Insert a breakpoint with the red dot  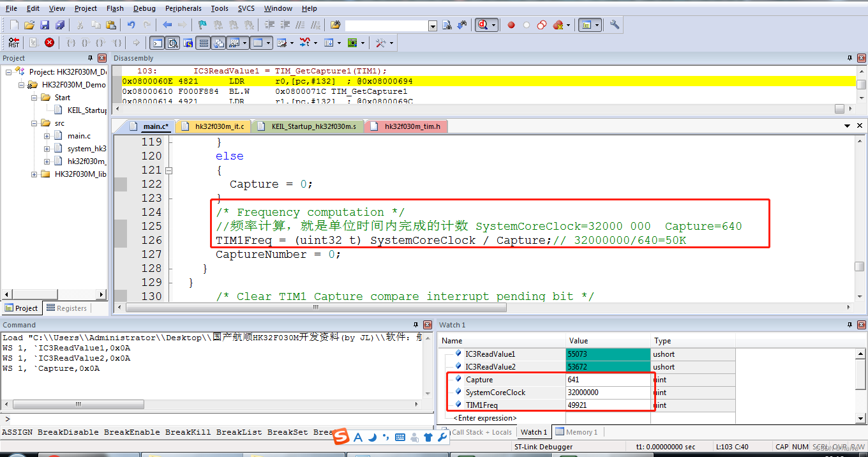[x=511, y=25]
